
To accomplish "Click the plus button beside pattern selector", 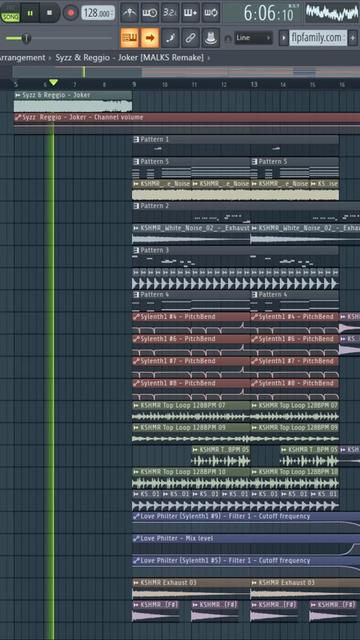I will (x=353, y=38).
